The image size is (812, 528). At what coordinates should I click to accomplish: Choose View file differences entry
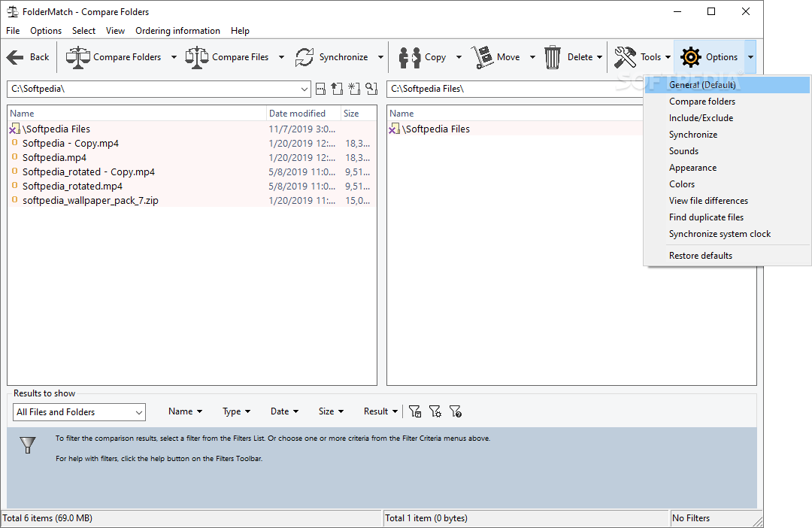coord(727,201)
